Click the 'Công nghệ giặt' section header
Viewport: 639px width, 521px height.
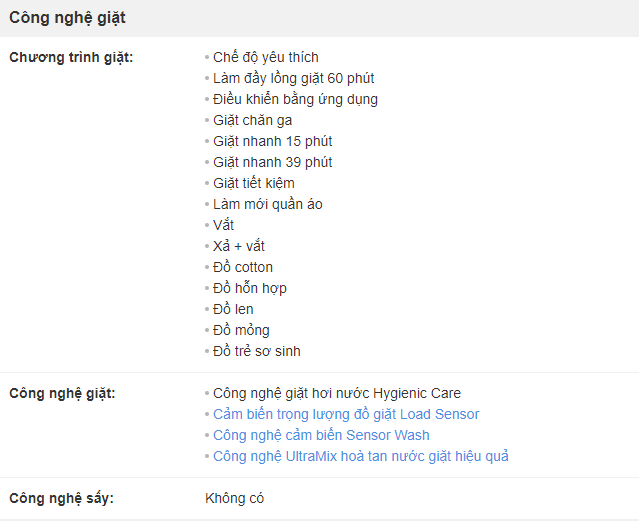click(x=67, y=18)
